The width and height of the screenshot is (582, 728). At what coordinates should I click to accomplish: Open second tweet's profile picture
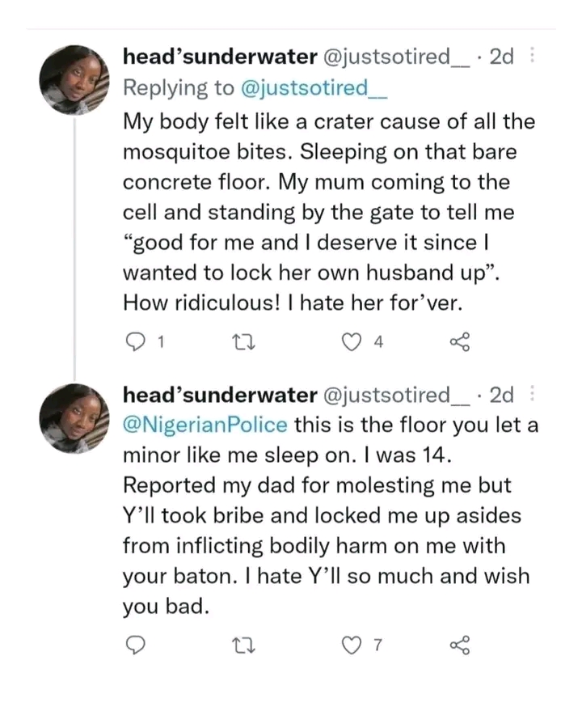[74, 417]
